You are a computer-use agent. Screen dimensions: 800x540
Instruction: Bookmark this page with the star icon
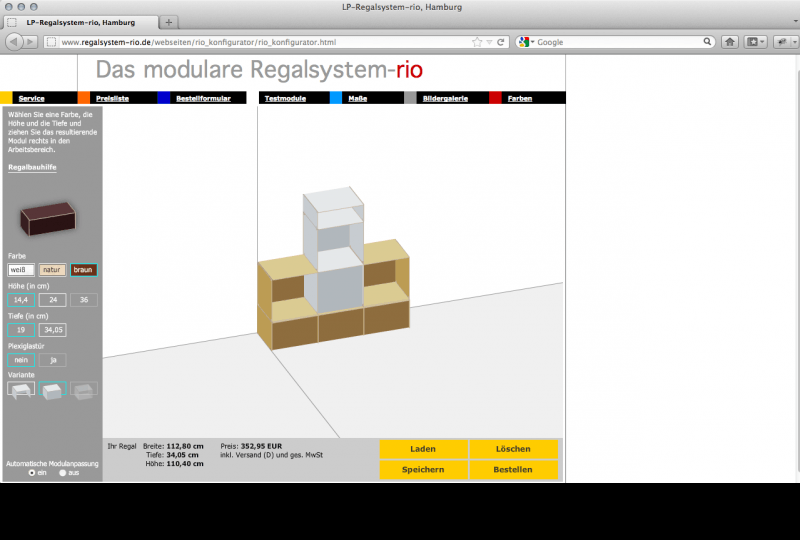pyautogui.click(x=477, y=42)
